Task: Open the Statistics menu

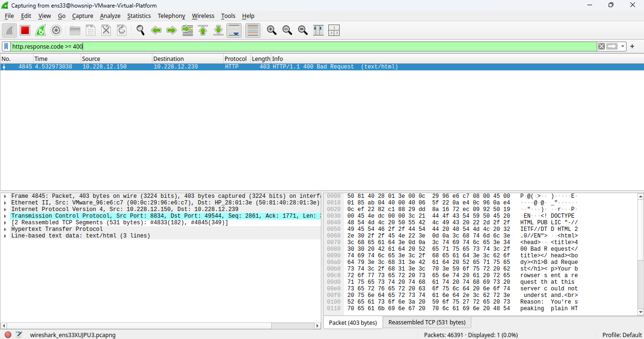Action: pyautogui.click(x=139, y=16)
